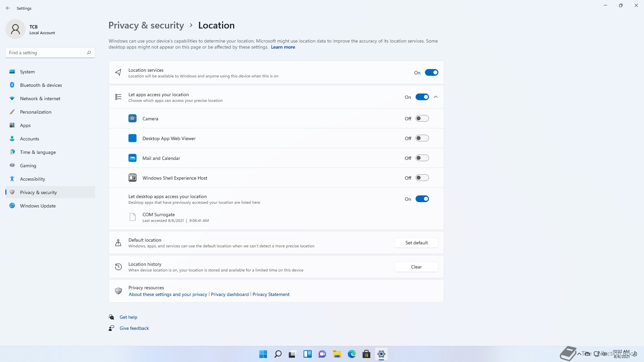This screenshot has height=362, width=644.
Task: Click the Camera app icon
Action: pyautogui.click(x=132, y=118)
